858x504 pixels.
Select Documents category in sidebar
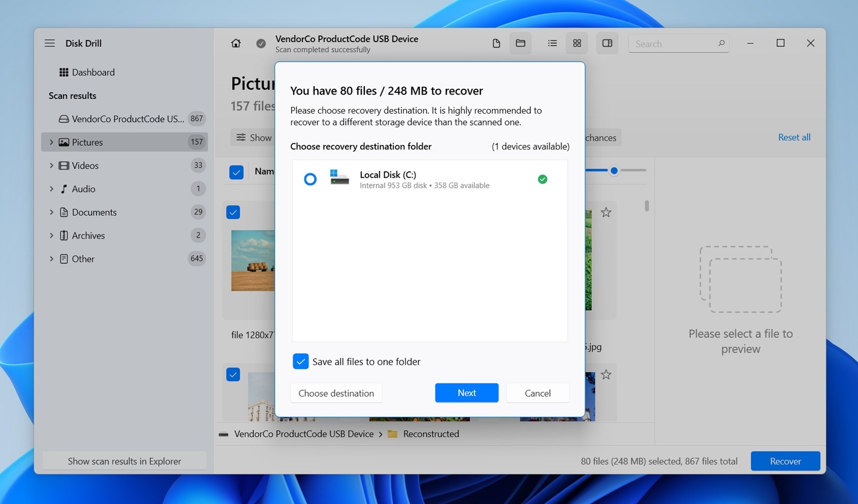(124, 212)
